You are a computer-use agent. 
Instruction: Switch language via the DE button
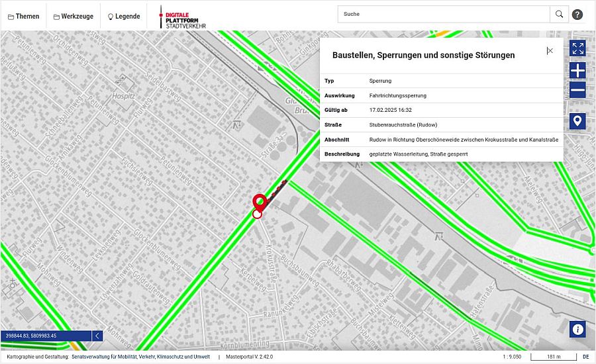pos(585,357)
